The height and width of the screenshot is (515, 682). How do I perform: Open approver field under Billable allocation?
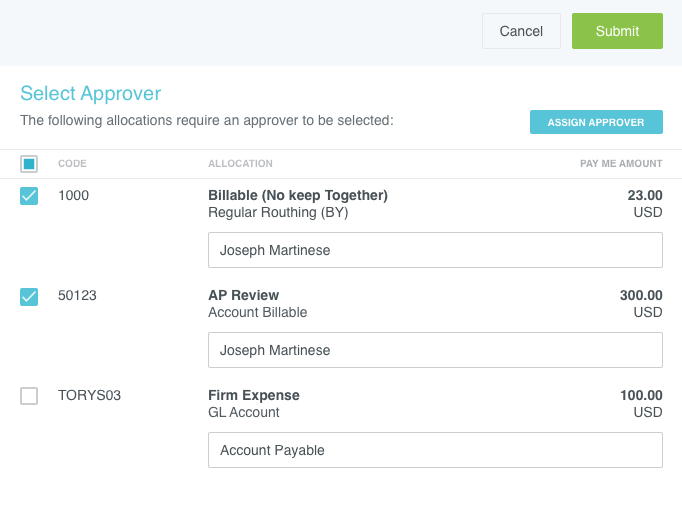[435, 250]
